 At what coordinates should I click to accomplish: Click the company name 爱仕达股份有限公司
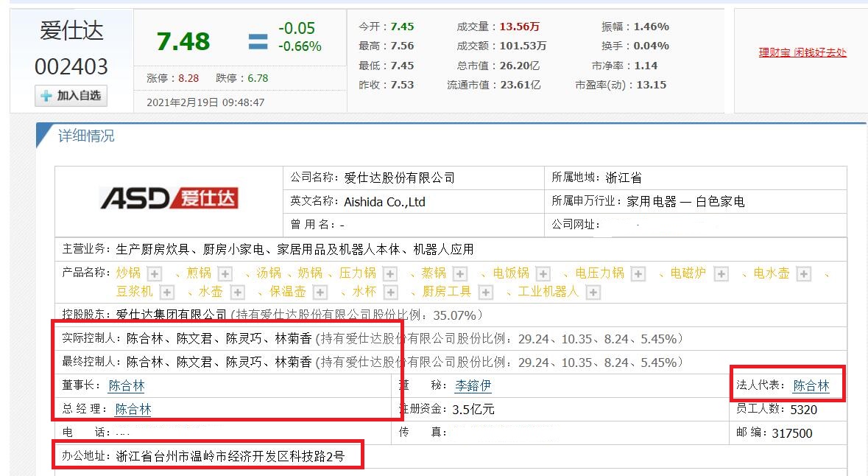tap(399, 178)
